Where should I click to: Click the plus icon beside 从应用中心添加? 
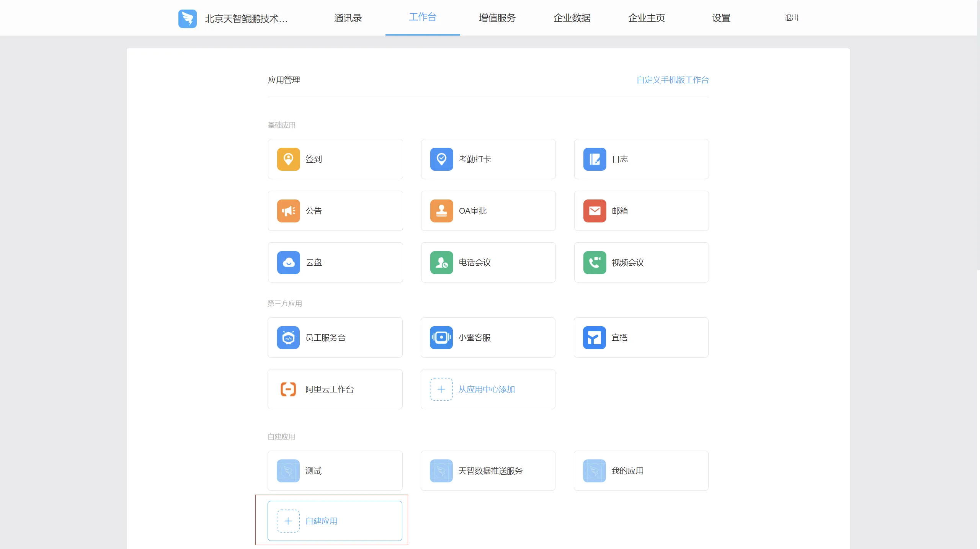(x=441, y=389)
